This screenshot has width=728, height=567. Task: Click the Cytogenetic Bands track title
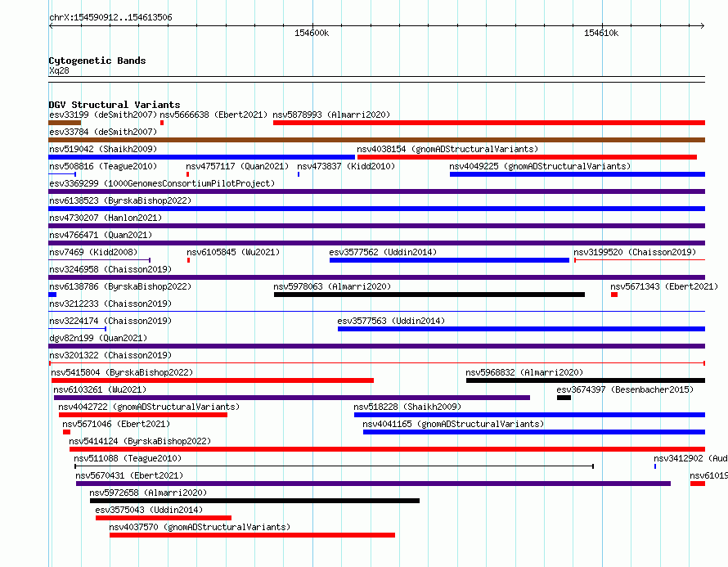[x=97, y=61]
